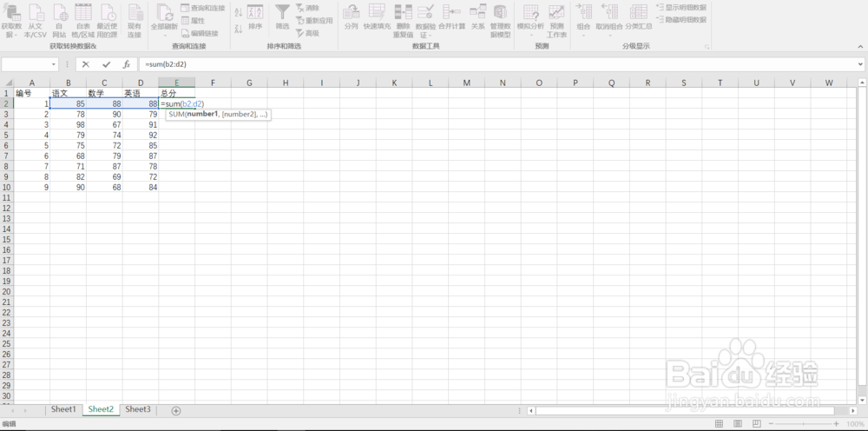The image size is (868, 431).
Task: Click 编辑链接 in the ribbon
Action: (200, 33)
